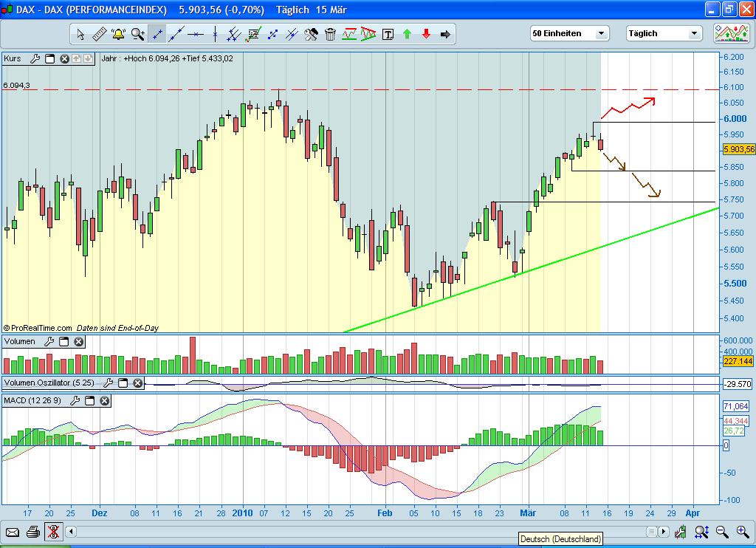Select the dashed blue diagonal line tool
756x548 pixels.
[x=273, y=34]
